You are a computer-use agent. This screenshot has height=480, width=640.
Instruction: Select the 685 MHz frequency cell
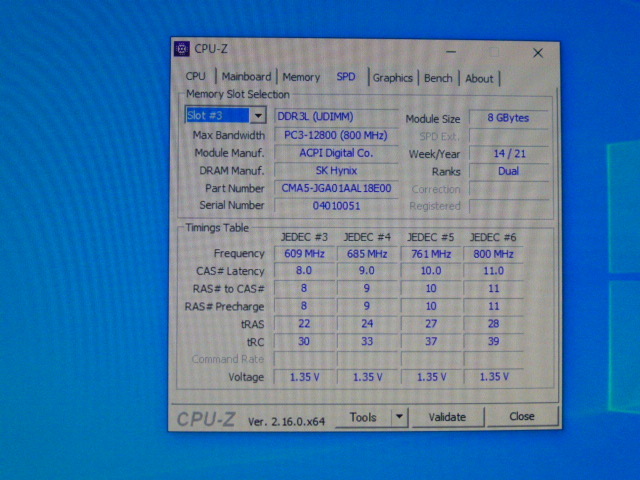tap(367, 254)
